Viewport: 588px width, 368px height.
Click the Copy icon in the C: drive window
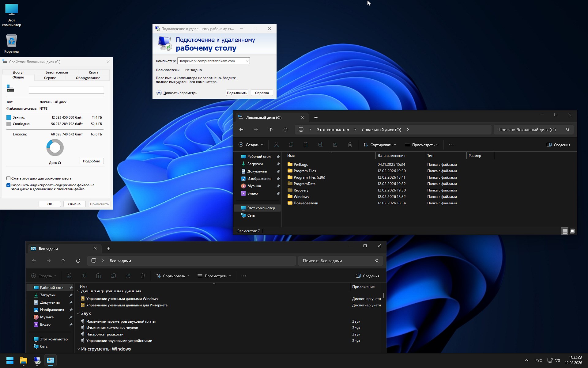291,145
